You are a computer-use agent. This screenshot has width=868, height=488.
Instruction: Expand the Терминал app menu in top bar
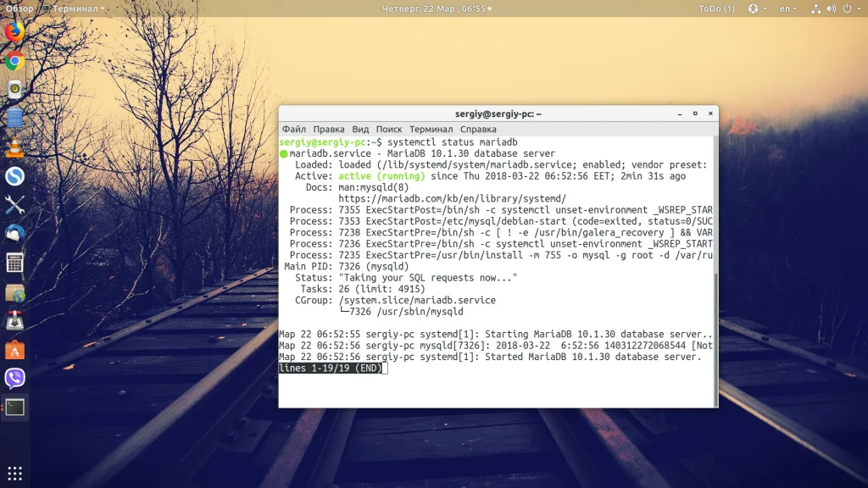click(x=74, y=8)
